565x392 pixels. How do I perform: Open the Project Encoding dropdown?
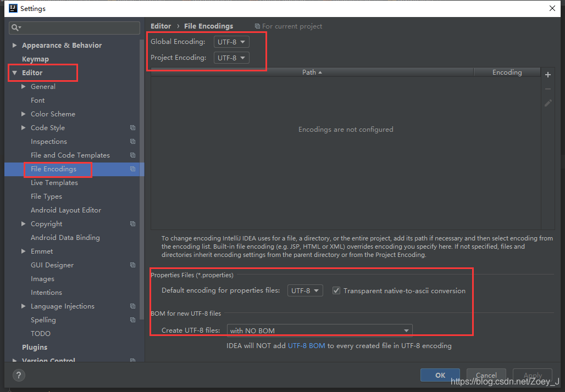click(231, 58)
